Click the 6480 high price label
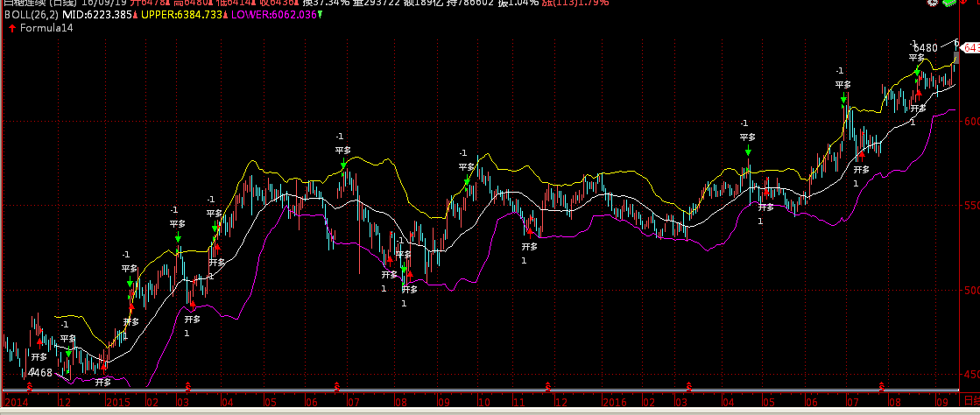 (x=925, y=48)
